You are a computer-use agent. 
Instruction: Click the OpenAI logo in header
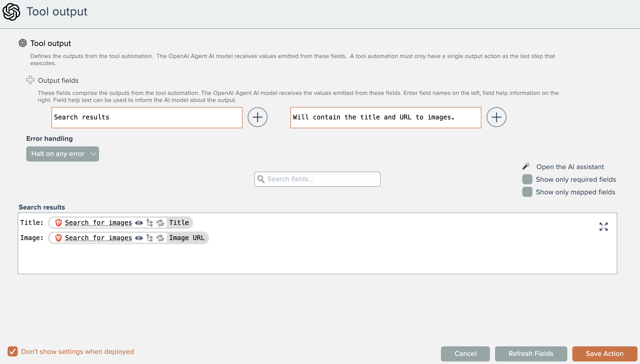tap(11, 12)
